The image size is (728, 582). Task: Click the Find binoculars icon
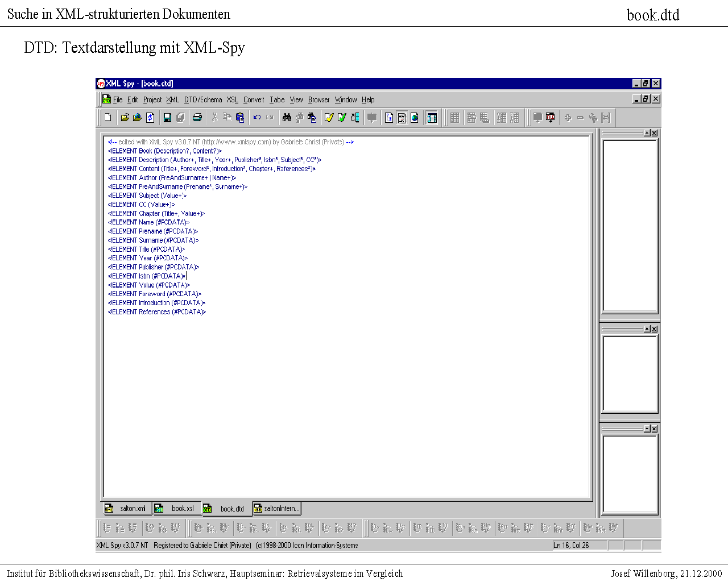[x=287, y=118]
